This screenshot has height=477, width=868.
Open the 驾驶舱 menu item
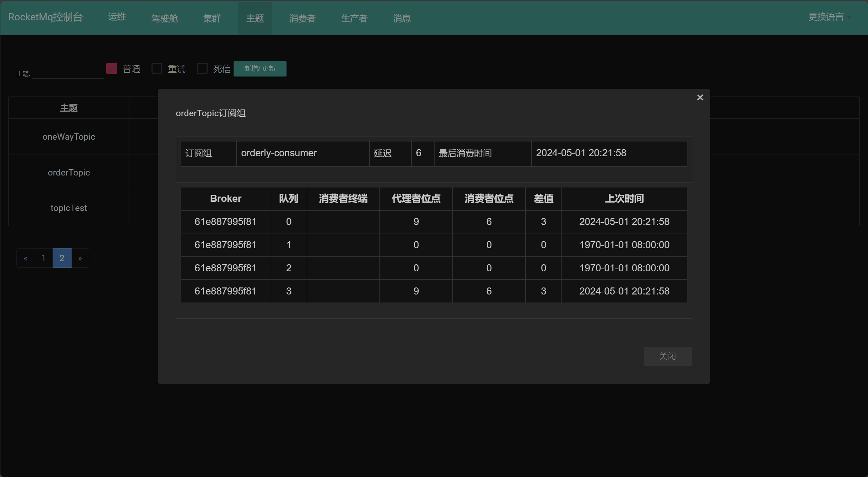(x=164, y=18)
